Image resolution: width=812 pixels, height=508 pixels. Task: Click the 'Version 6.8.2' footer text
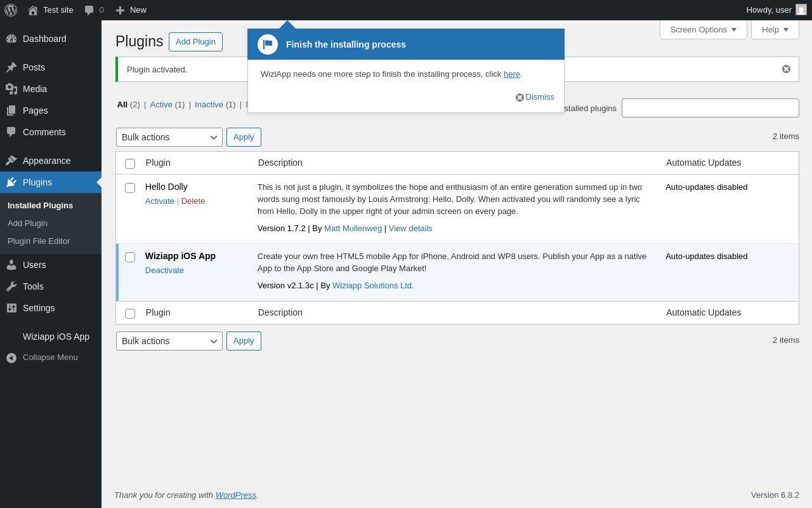tap(775, 495)
